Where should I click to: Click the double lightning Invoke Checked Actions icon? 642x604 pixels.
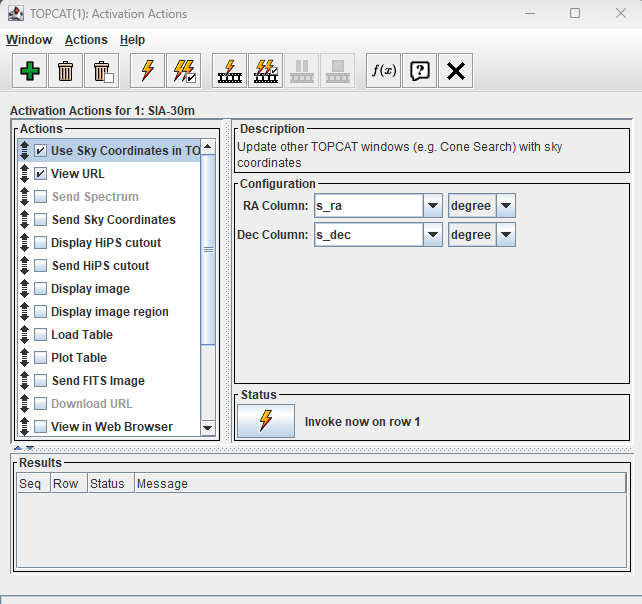point(183,71)
